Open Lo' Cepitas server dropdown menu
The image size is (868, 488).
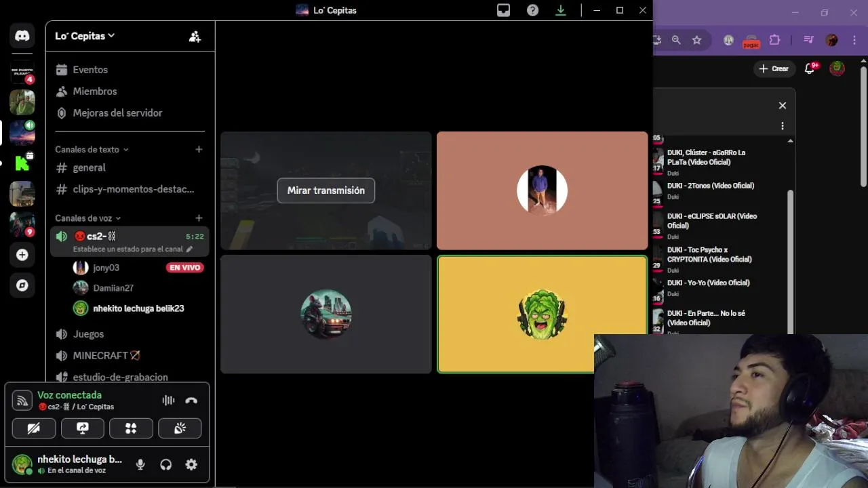[x=85, y=36]
